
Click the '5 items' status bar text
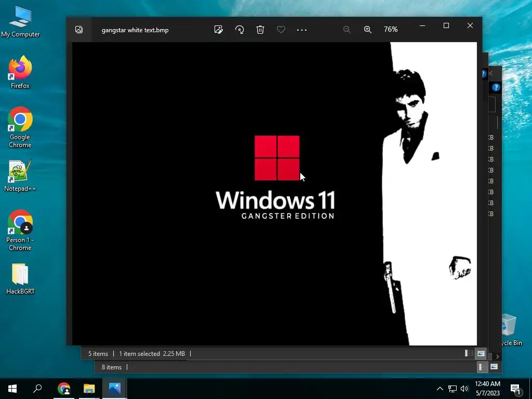point(98,353)
